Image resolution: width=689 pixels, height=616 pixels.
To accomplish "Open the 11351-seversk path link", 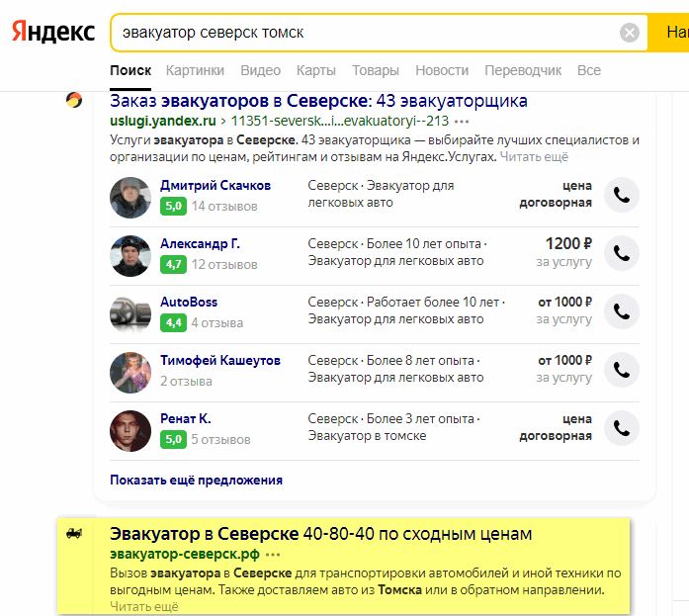I will coord(340,121).
